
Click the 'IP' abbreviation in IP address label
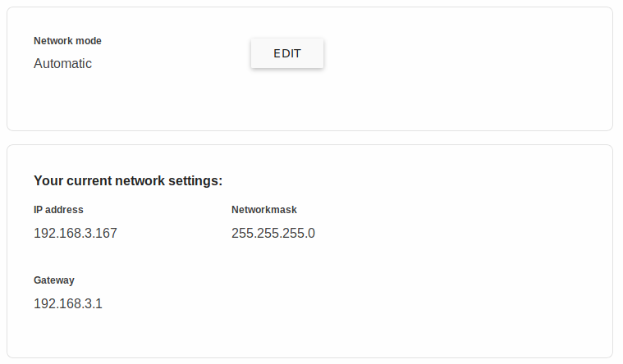[x=38, y=210]
